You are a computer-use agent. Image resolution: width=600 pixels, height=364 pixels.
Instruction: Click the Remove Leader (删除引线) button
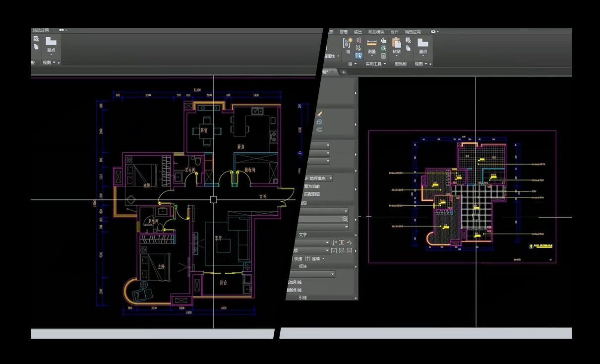pyautogui.click(x=294, y=290)
